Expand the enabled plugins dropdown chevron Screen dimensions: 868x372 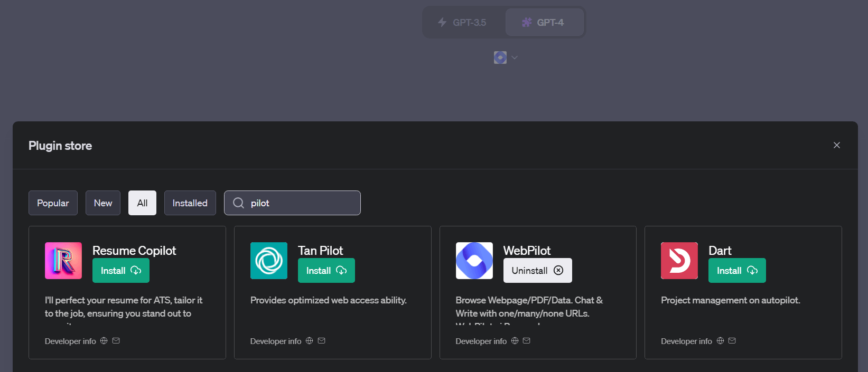coord(515,58)
